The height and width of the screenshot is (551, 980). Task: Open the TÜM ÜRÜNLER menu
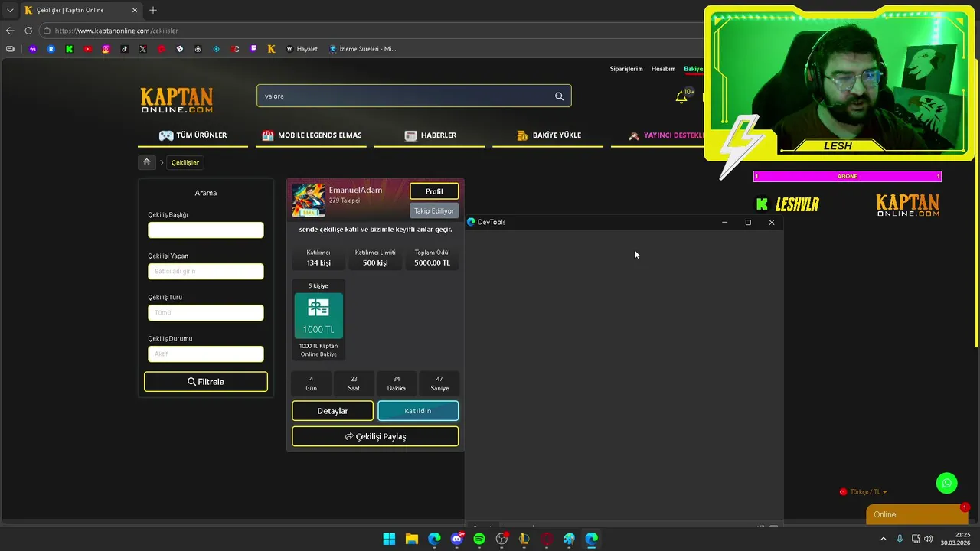pyautogui.click(x=193, y=135)
